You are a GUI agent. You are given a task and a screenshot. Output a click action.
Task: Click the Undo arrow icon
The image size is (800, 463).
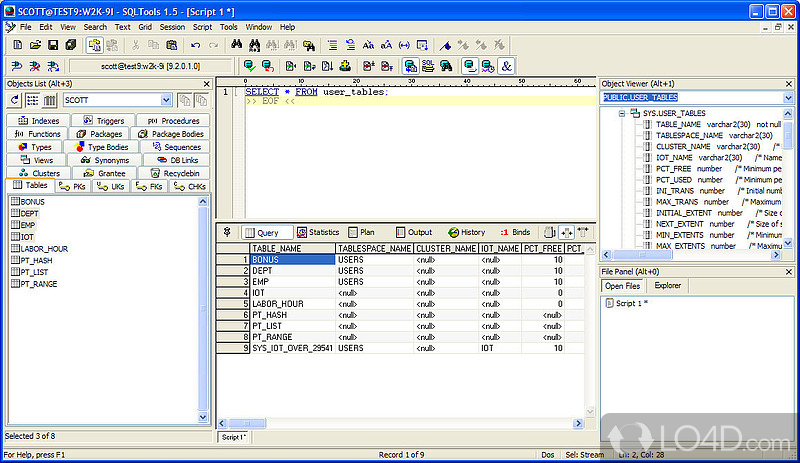pyautogui.click(x=194, y=45)
